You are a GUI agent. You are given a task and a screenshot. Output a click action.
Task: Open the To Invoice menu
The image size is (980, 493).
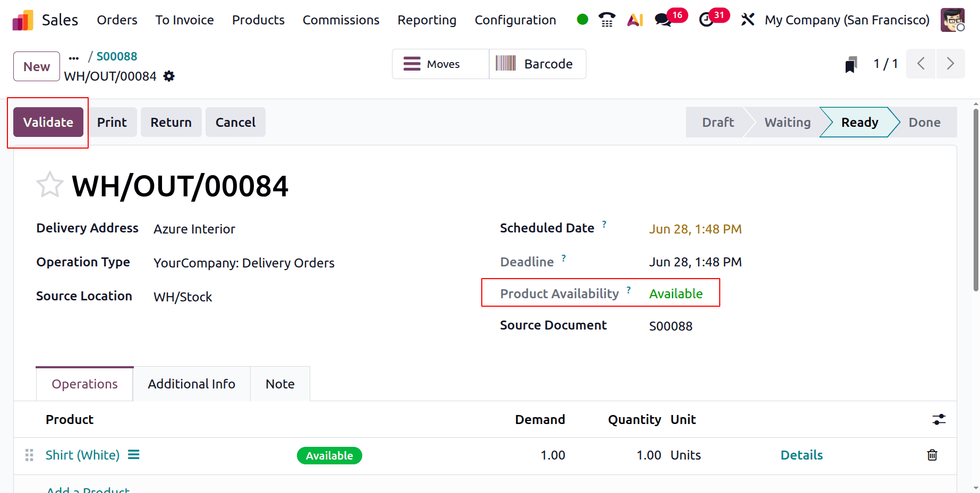(184, 20)
